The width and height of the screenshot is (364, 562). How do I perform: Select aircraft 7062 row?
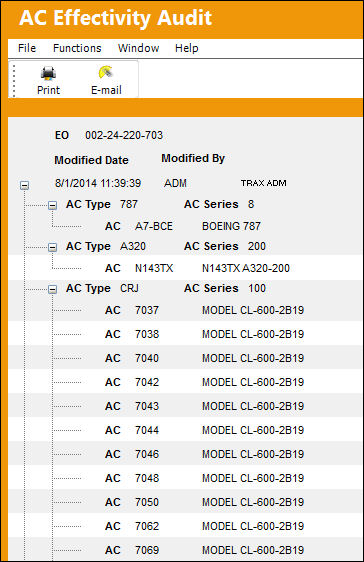(x=186, y=526)
